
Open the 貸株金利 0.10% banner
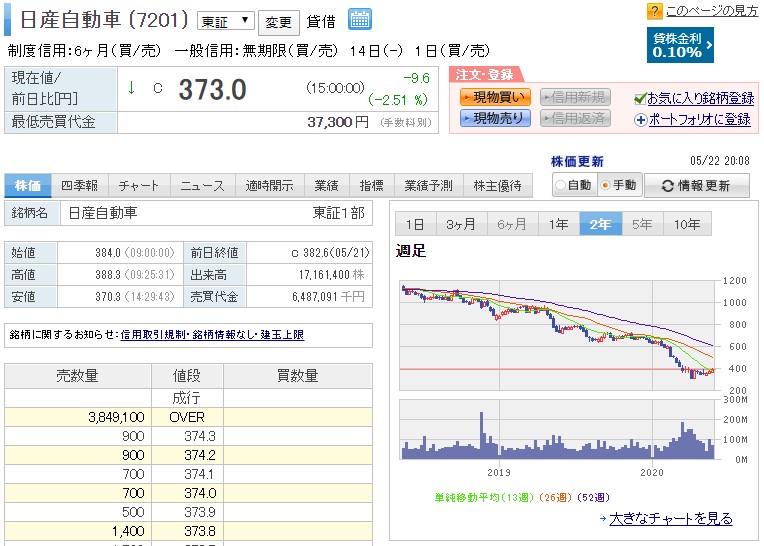(680, 45)
